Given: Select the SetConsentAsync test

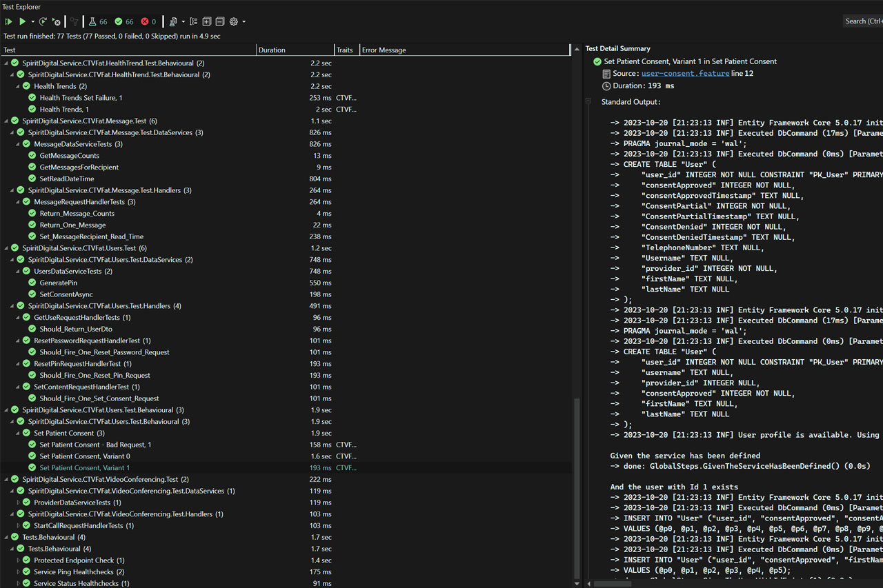Looking at the screenshot, I should point(66,294).
